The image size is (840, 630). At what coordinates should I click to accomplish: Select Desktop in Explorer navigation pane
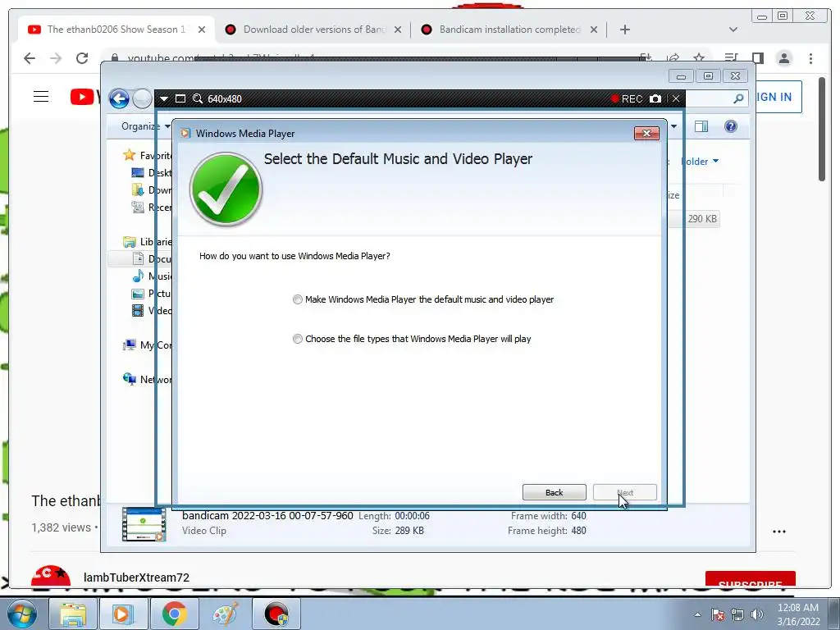click(x=152, y=172)
